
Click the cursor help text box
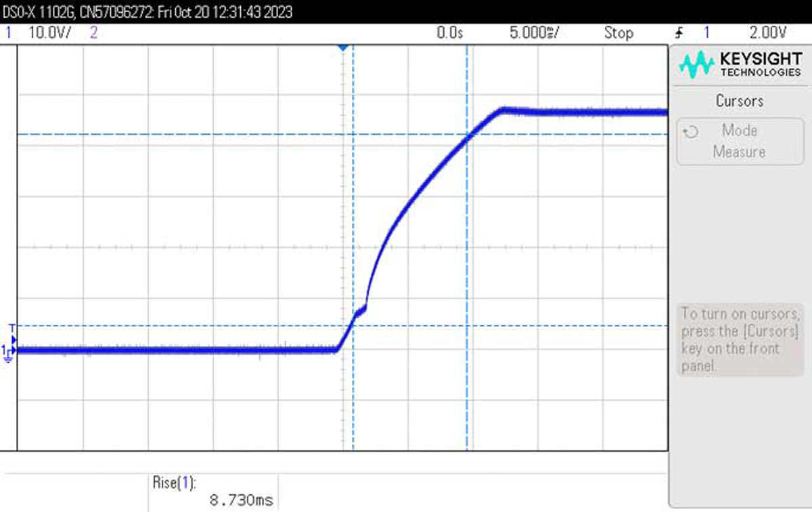[740, 340]
